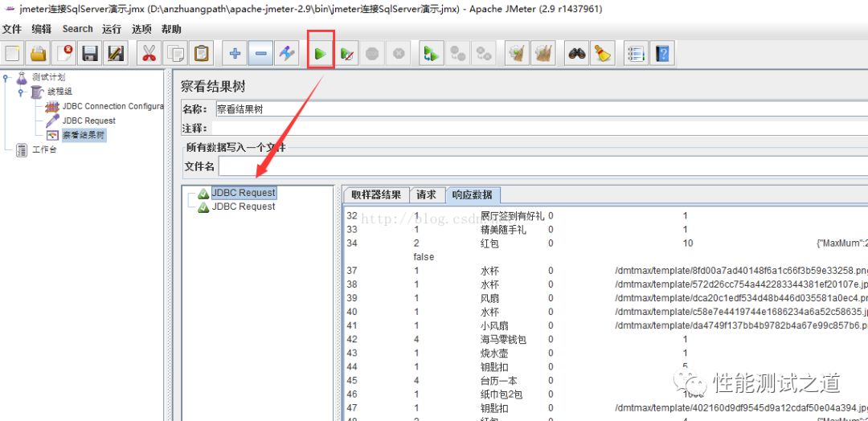
Task: Click the 注释 input field
Action: pos(541,128)
